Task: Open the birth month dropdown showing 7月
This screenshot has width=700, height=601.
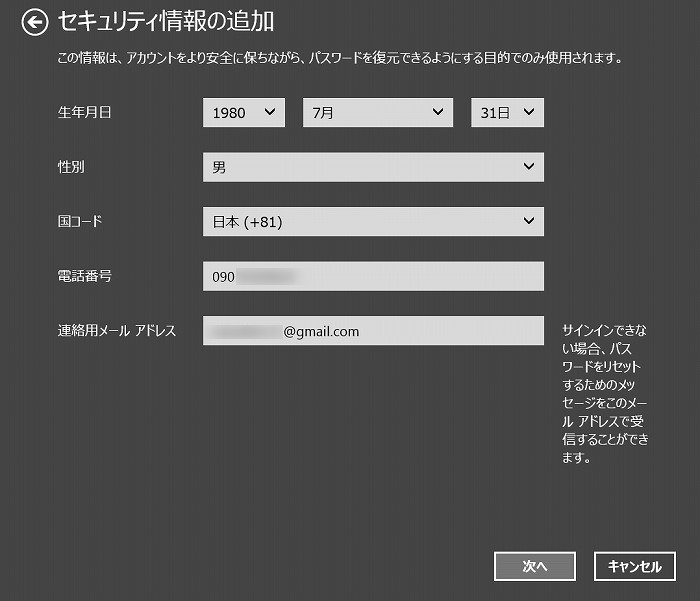Action: click(x=378, y=113)
